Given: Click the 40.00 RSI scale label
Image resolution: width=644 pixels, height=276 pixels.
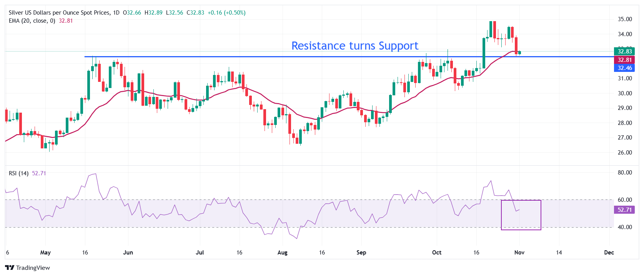Looking at the screenshot, I should (x=625, y=227).
